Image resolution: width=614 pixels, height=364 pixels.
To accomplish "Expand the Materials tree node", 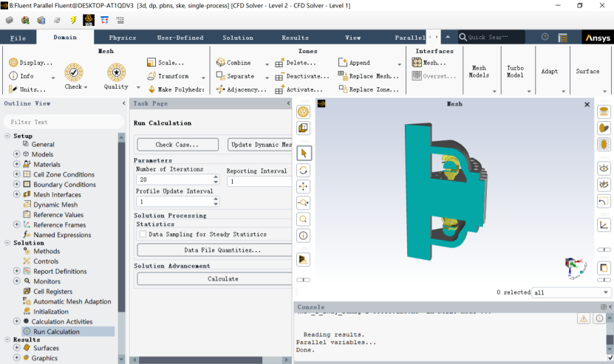I will click(x=16, y=164).
